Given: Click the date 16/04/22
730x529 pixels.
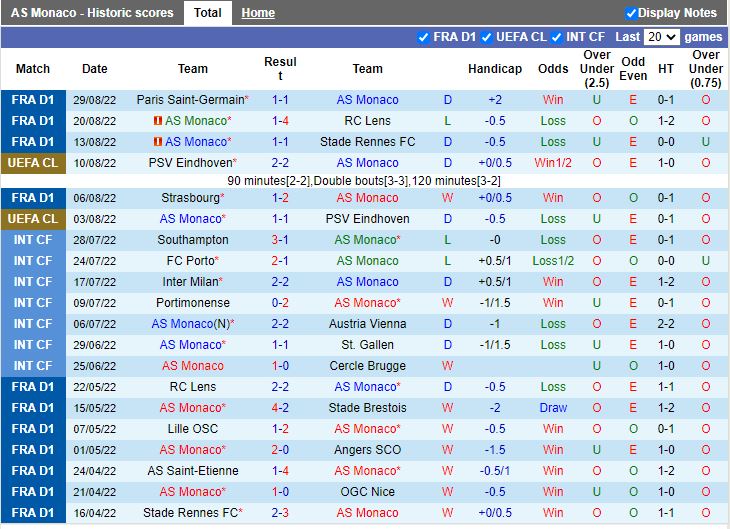Looking at the screenshot, I should [95, 512].
